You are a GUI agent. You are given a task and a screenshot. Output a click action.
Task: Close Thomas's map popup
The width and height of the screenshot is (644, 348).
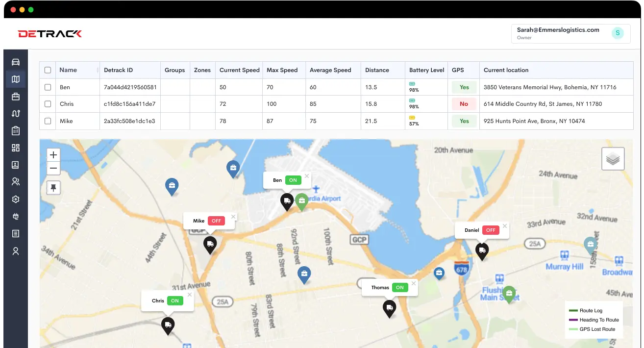click(x=414, y=283)
